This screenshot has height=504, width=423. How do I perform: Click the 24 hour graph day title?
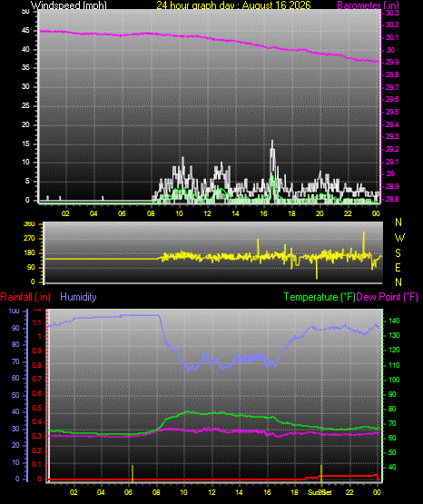coord(233,5)
